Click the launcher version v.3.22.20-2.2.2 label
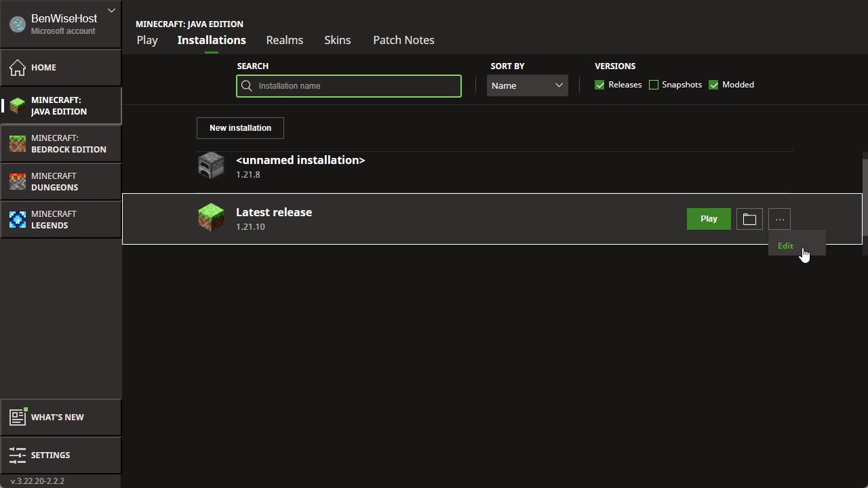The width and height of the screenshot is (868, 488). tap(37, 481)
